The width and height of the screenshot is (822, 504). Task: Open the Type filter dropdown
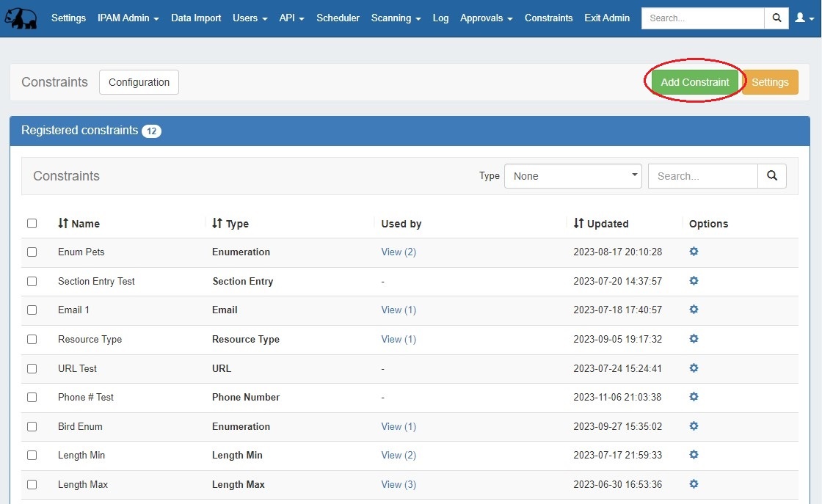tap(572, 176)
